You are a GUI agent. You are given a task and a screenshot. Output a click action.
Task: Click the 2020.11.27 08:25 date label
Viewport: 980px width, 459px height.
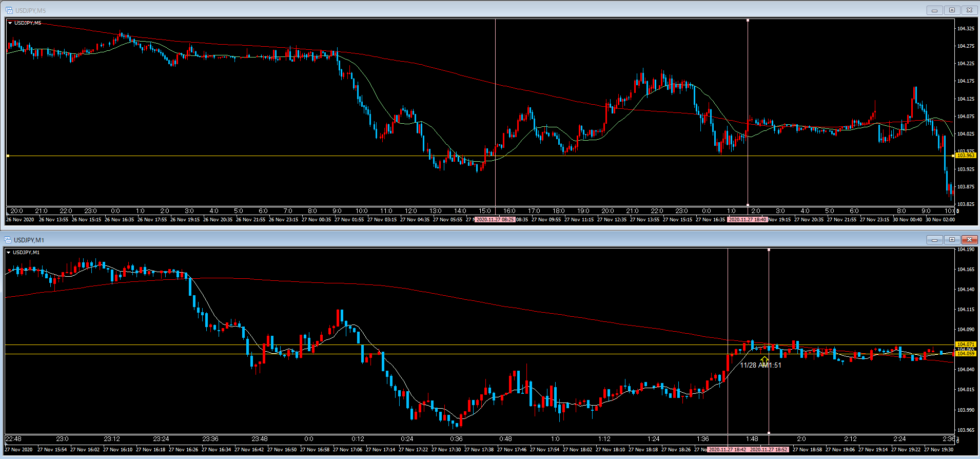coord(495,220)
